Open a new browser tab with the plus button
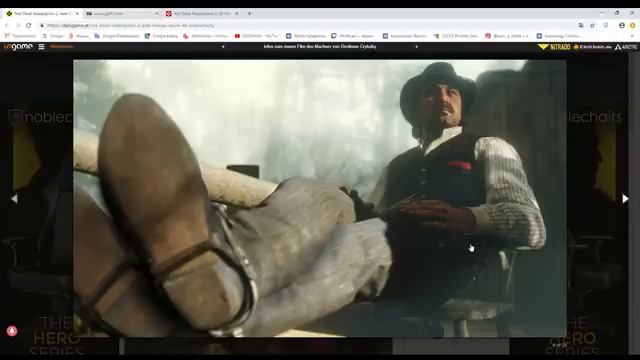 [249, 13]
